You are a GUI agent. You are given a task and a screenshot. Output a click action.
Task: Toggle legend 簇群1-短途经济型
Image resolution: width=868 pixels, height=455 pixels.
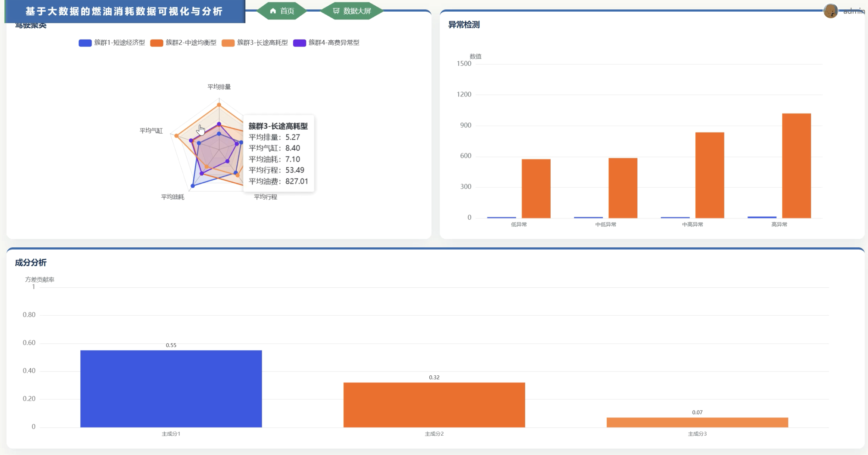[x=112, y=43]
